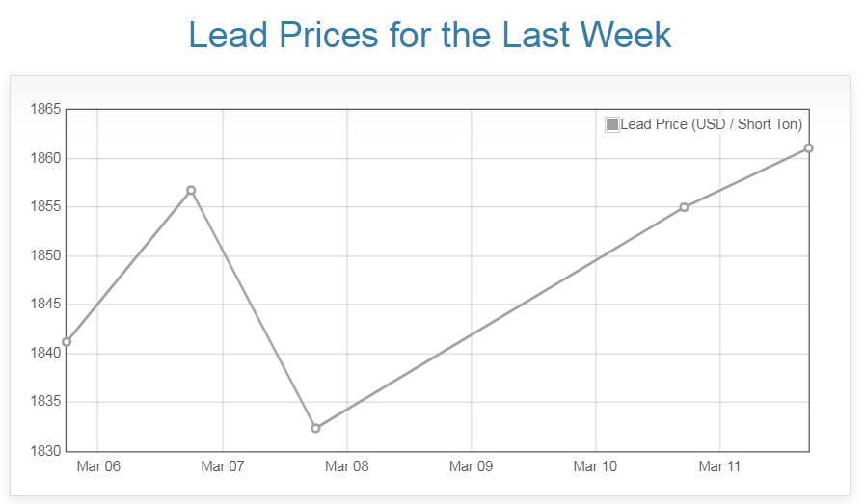Select the 'Mar 10' x-axis label
The height and width of the screenshot is (504, 865).
tap(596, 467)
